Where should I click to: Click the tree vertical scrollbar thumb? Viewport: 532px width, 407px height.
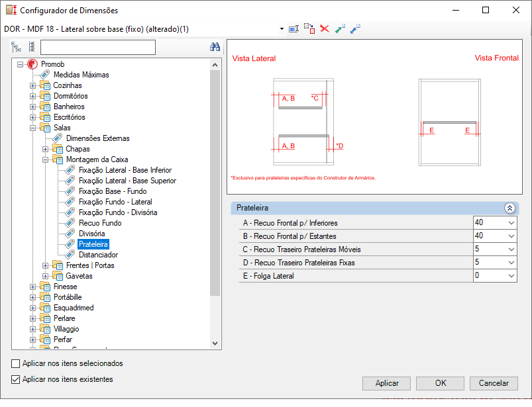click(x=215, y=183)
